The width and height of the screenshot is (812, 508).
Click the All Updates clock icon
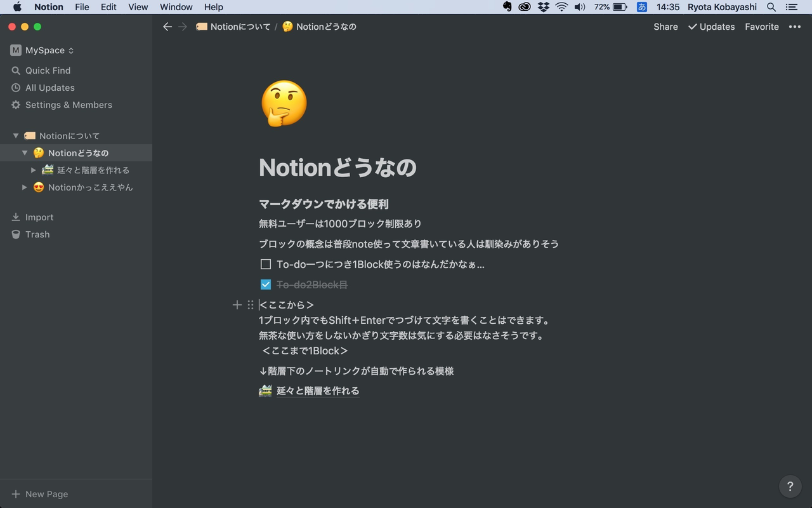[16, 88]
